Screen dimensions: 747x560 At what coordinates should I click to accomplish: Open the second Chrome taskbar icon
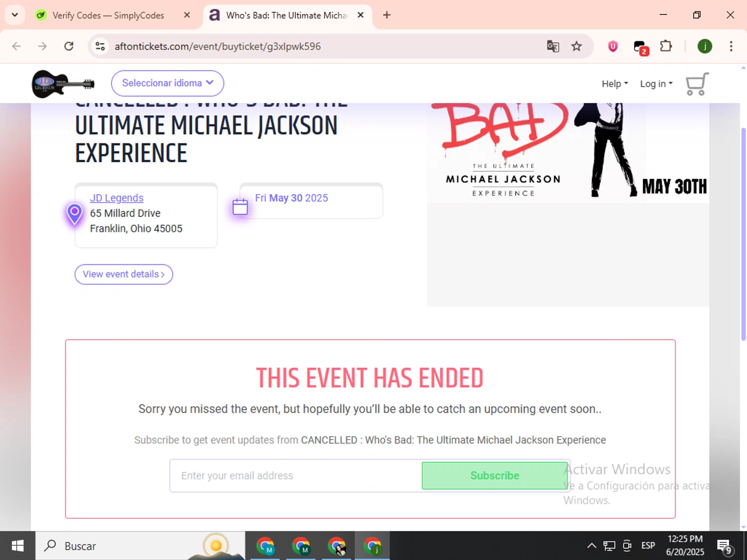pyautogui.click(x=301, y=546)
